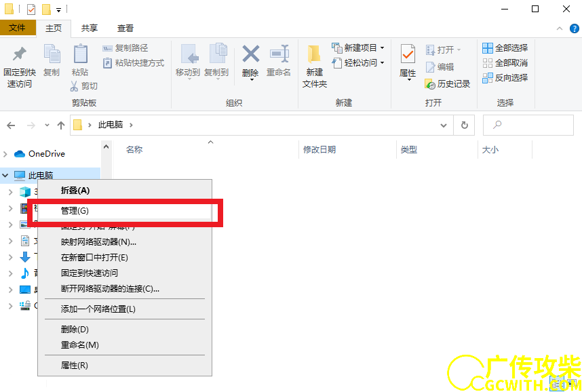
Task: Click the Back navigation arrow
Action: pyautogui.click(x=11, y=125)
